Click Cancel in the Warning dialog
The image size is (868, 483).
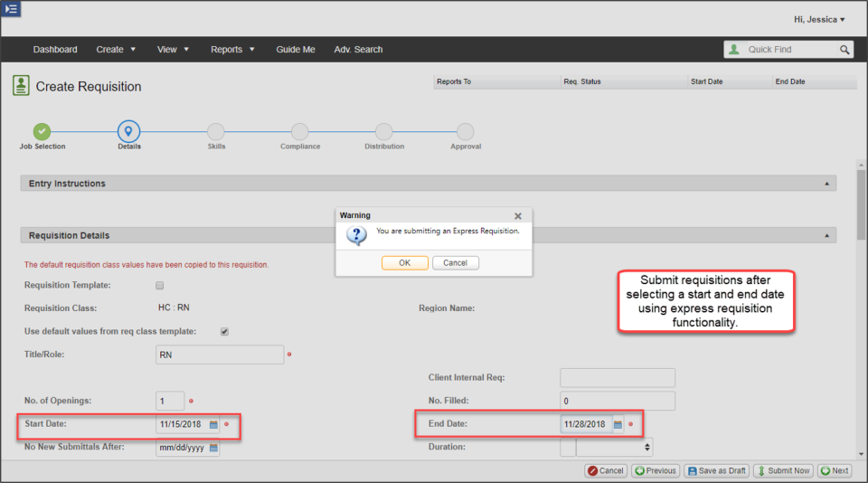(455, 263)
